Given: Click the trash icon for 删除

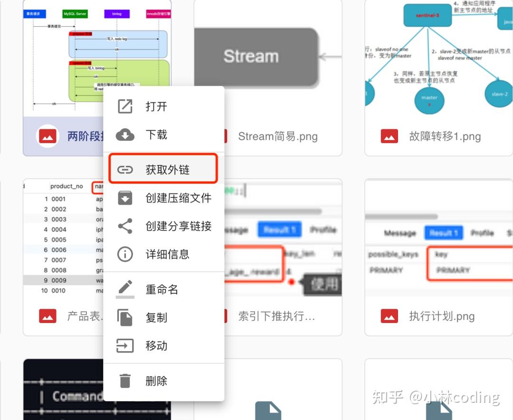Looking at the screenshot, I should tap(124, 380).
